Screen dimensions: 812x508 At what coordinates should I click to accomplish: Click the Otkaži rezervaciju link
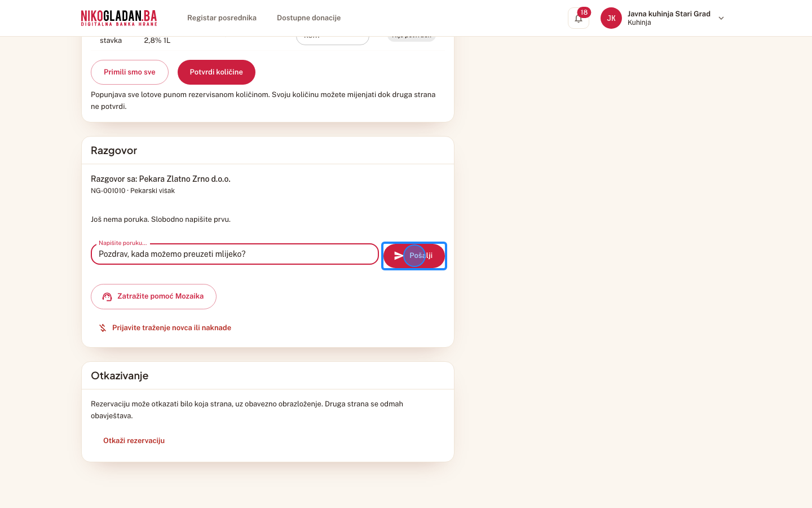[134, 441]
